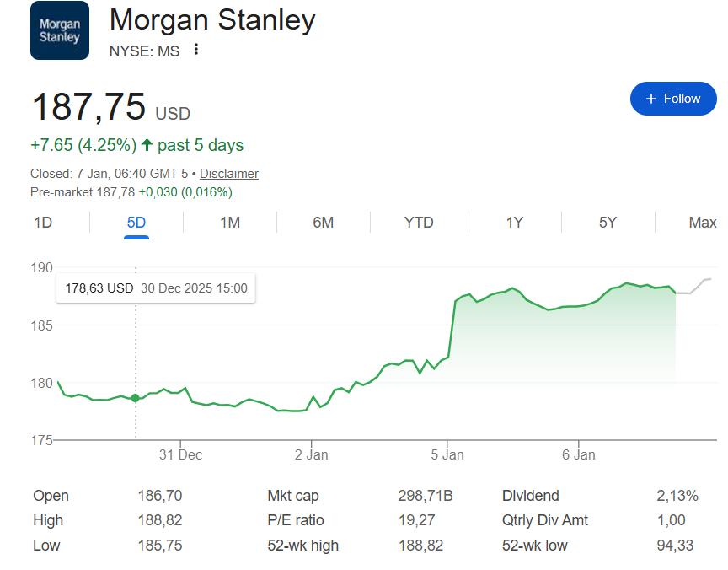The image size is (728, 570).
Task: Select the 5D time range tab
Action: [x=136, y=223]
